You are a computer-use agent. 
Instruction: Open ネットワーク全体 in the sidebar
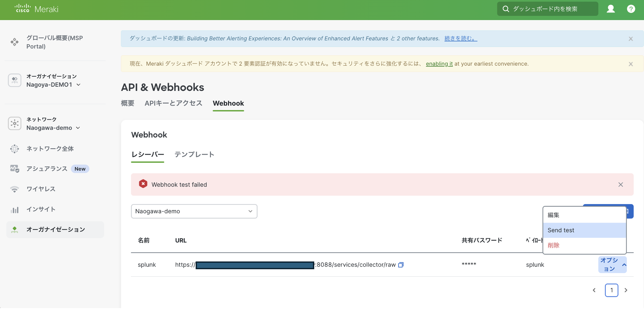point(50,149)
